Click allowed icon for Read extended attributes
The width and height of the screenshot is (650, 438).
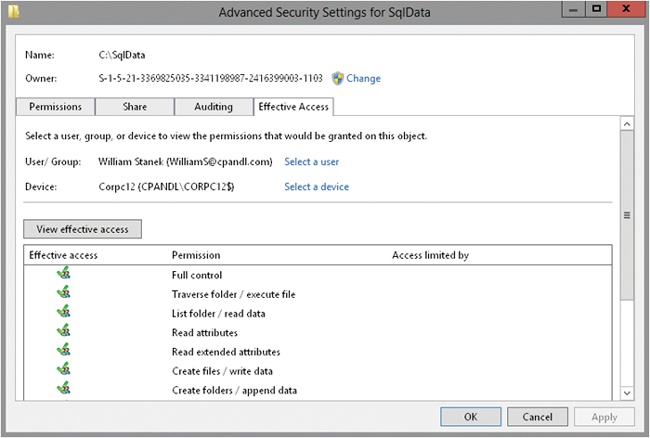63,350
